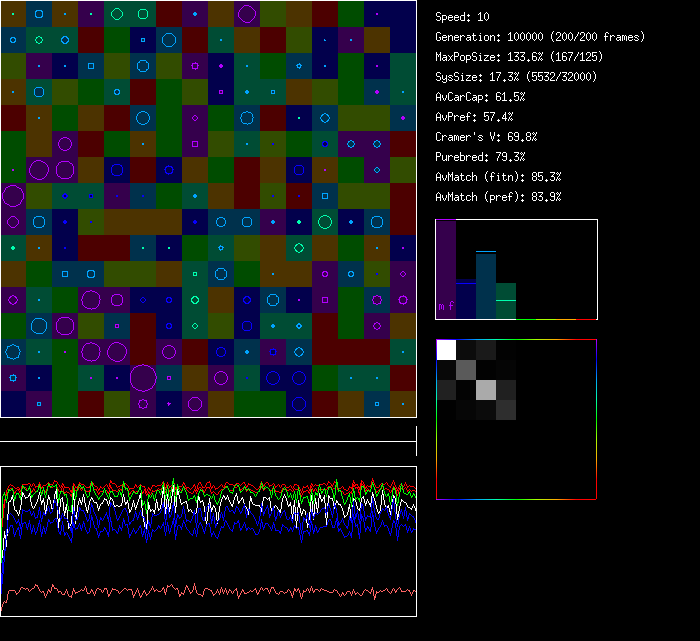Click the AvMatch (pref) statistic
The height and width of the screenshot is (641, 700).
pyautogui.click(x=498, y=197)
